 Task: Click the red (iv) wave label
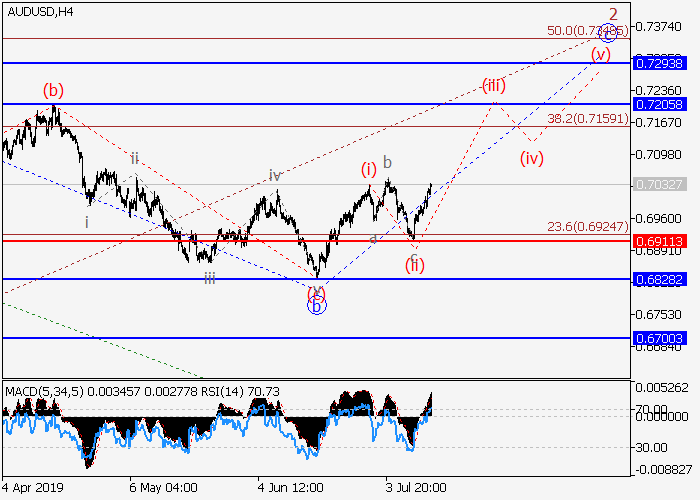pyautogui.click(x=531, y=158)
